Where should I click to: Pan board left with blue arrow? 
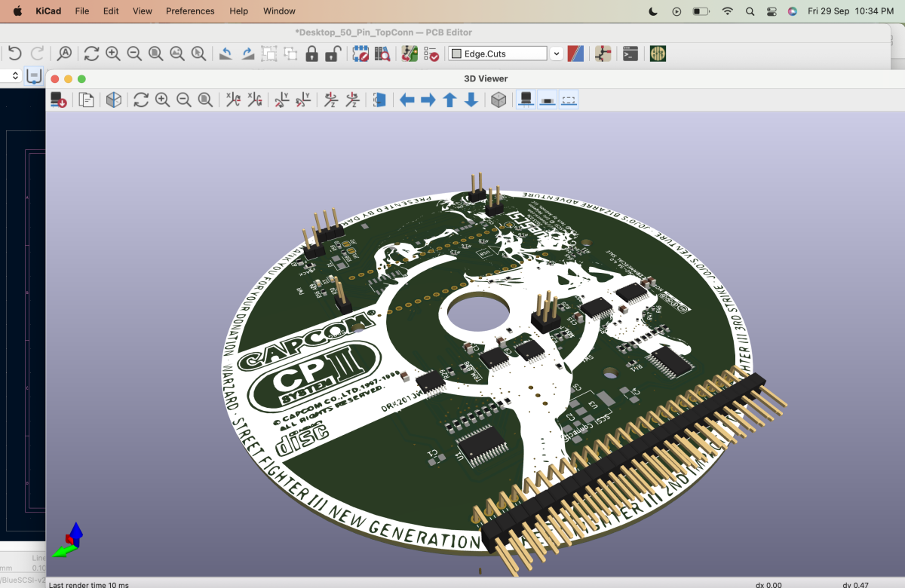(407, 100)
